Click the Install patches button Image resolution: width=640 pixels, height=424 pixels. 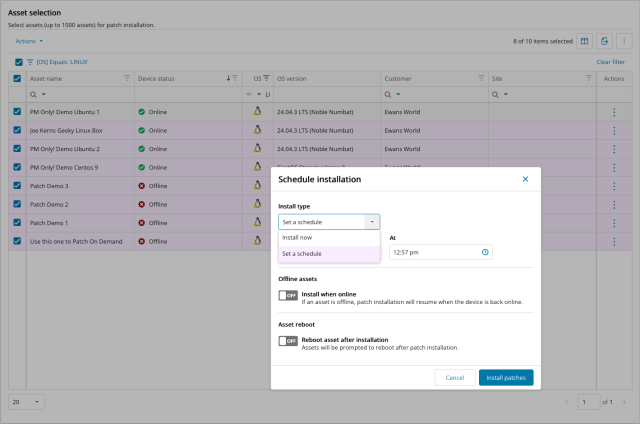click(x=507, y=378)
